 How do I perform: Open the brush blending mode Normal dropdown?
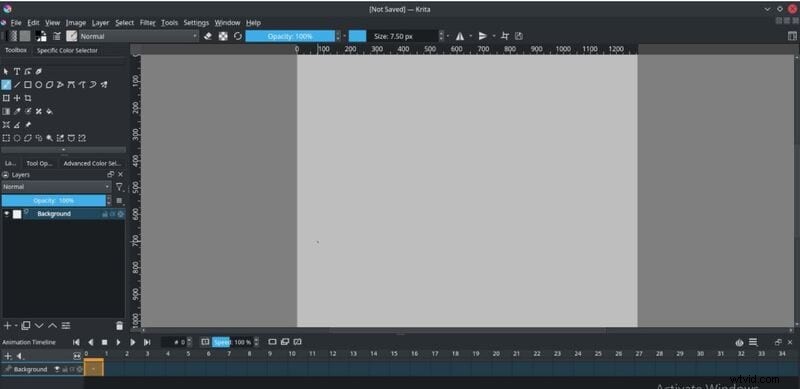coord(139,36)
